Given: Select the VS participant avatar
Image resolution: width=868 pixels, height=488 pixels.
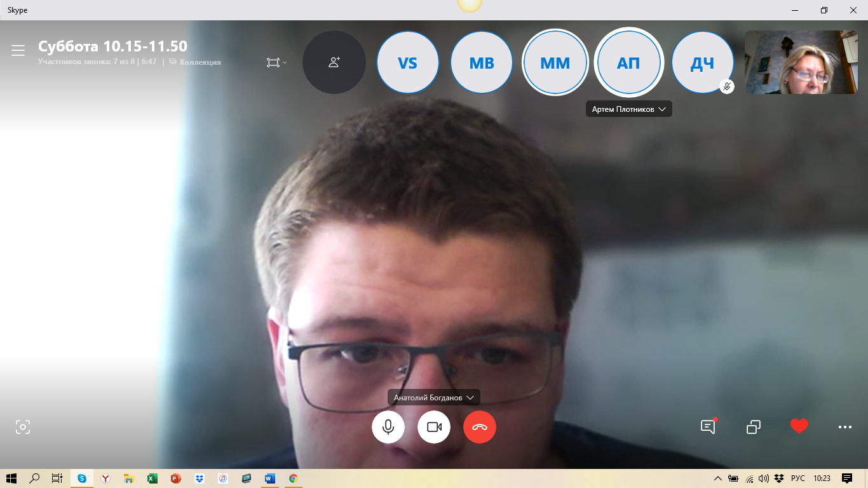Looking at the screenshot, I should pyautogui.click(x=407, y=63).
